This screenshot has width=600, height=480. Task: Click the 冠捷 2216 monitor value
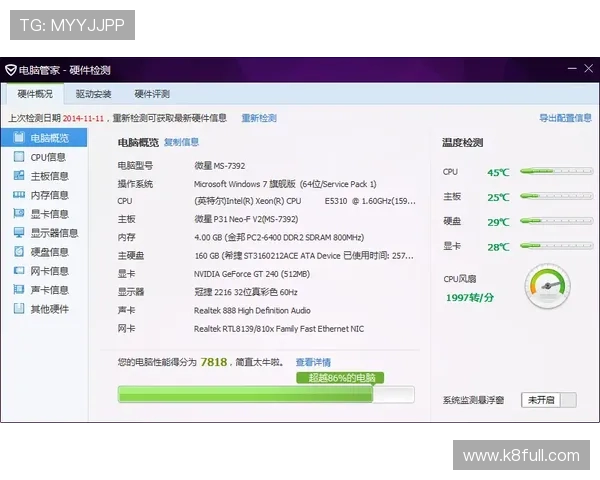click(x=246, y=292)
